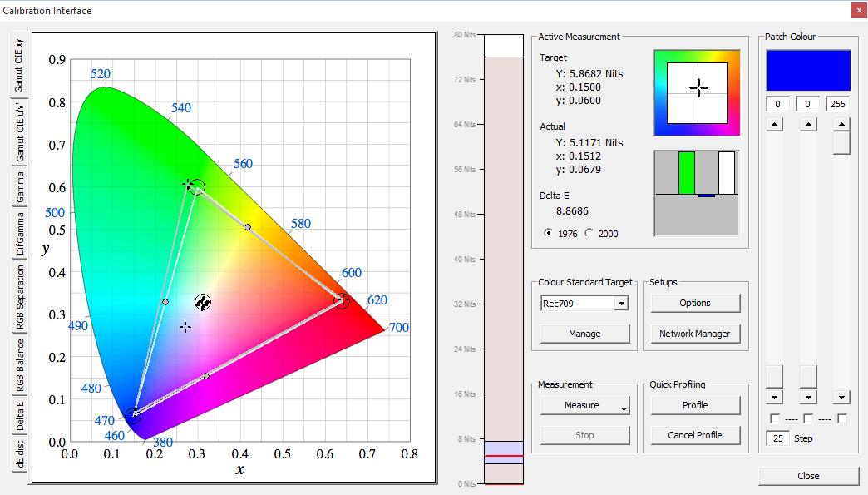Image resolution: width=868 pixels, height=495 pixels.
Task: Click the Stop measurement button
Action: pyautogui.click(x=584, y=435)
